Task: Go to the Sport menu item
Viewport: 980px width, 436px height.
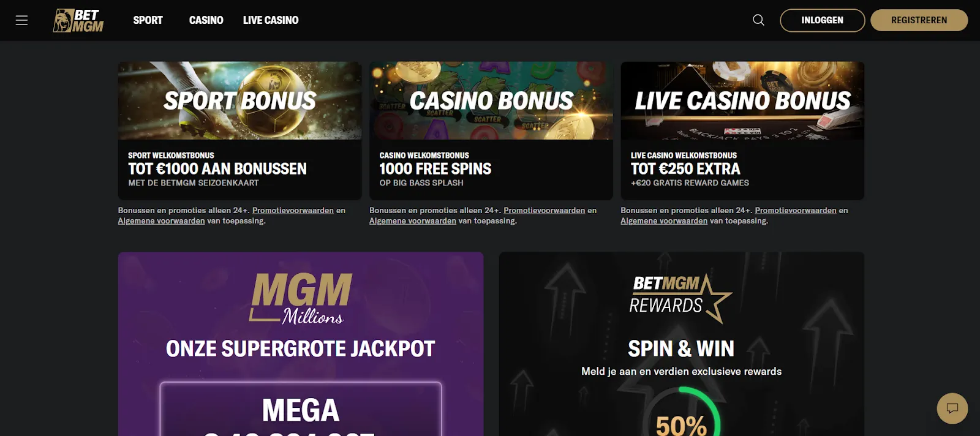Action: point(148,20)
